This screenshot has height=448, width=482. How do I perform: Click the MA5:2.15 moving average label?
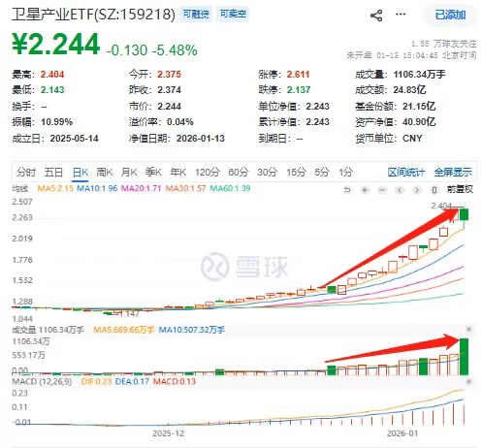[55, 188]
